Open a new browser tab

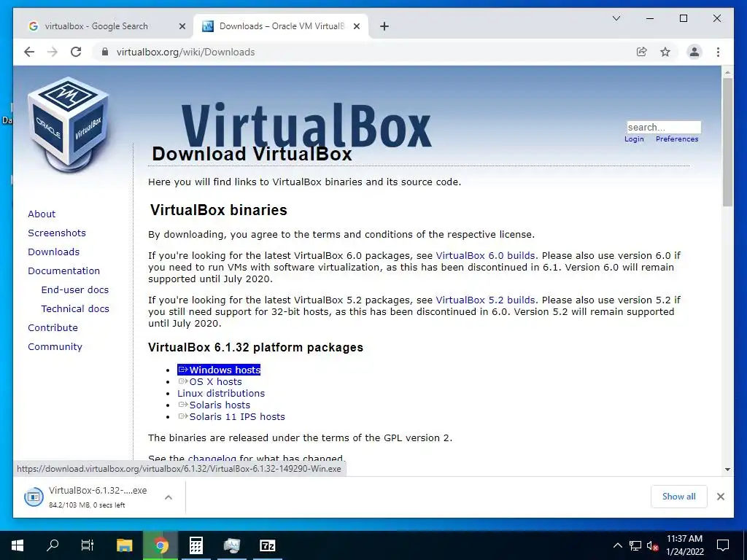(384, 26)
